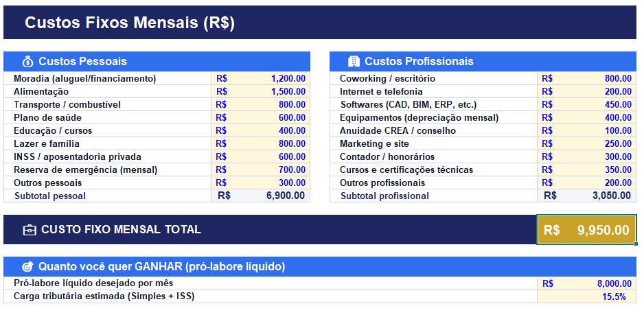
Task: Click the target icon beside Quanto você quer GANHAR
Action: (x=27, y=267)
